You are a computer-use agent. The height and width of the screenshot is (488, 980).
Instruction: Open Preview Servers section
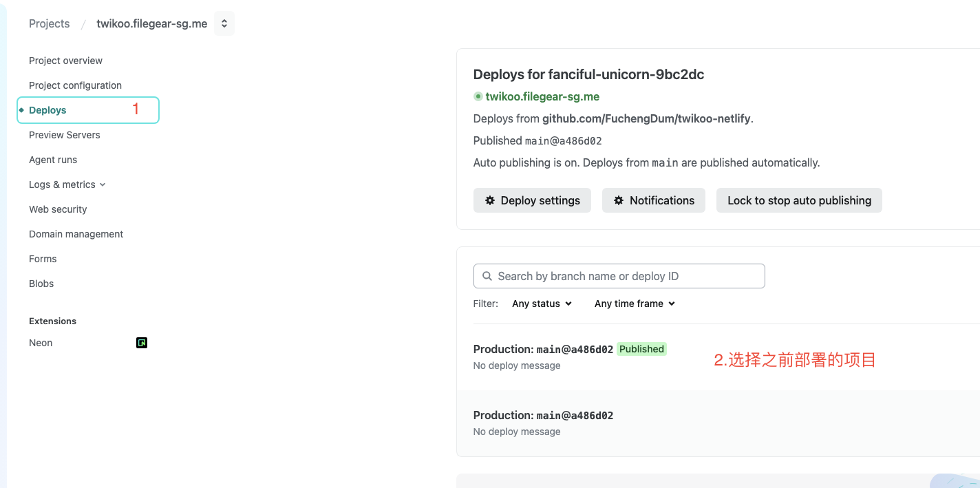click(x=64, y=135)
